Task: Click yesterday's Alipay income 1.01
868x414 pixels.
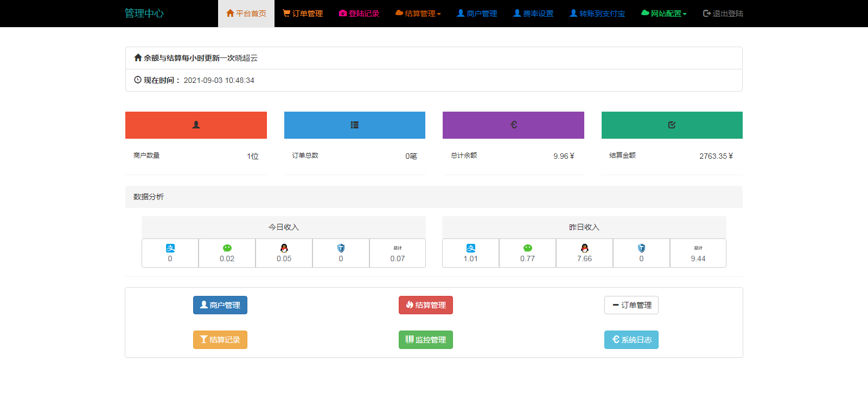Action: tap(471, 258)
